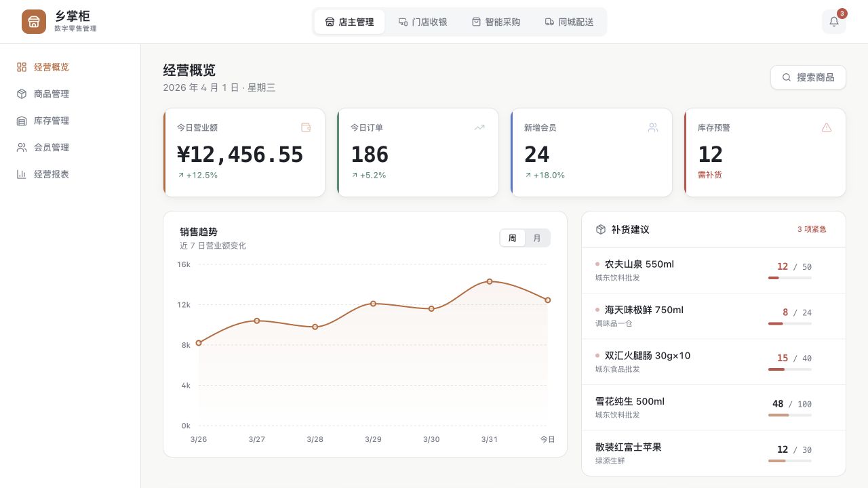Open the 智能采购 tab

tap(496, 22)
